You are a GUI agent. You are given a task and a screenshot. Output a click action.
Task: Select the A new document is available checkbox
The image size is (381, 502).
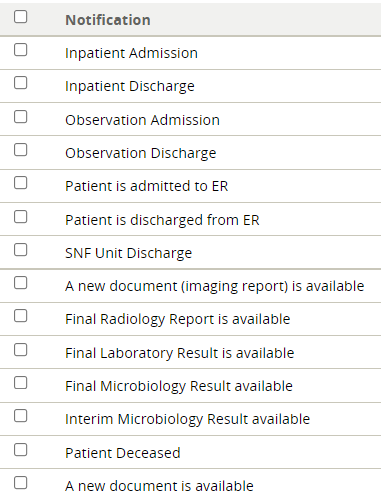[x=20, y=483]
